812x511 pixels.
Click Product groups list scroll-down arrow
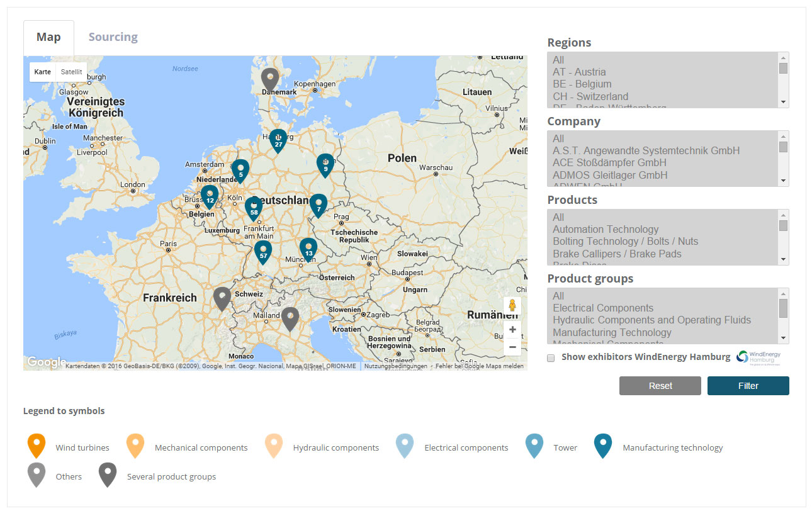[783, 338]
